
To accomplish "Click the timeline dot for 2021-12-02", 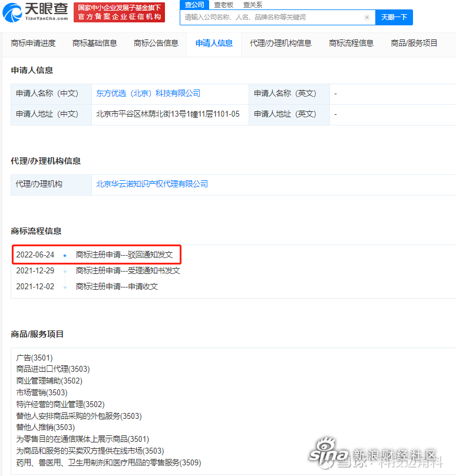I will pos(65,287).
